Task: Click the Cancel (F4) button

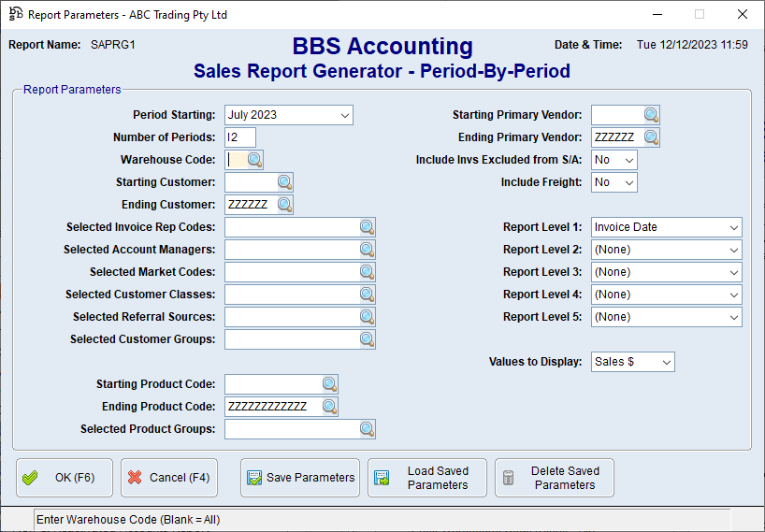Action: click(x=169, y=478)
